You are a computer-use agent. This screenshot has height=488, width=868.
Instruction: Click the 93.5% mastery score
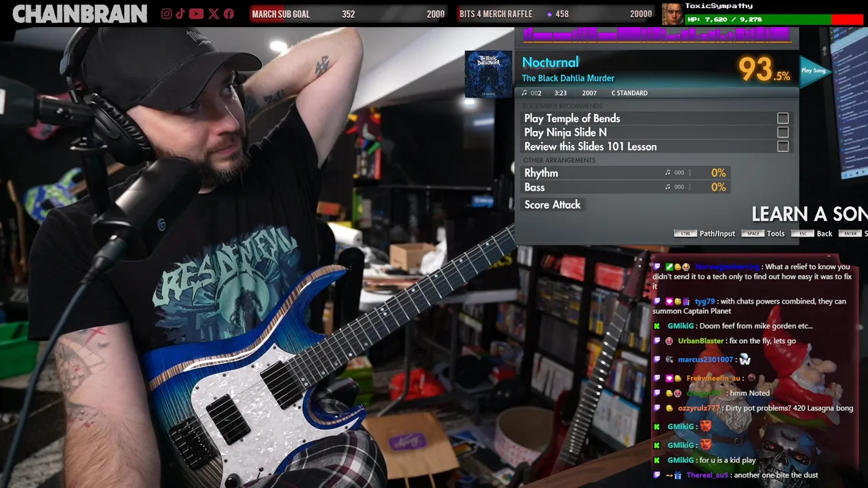coord(764,69)
